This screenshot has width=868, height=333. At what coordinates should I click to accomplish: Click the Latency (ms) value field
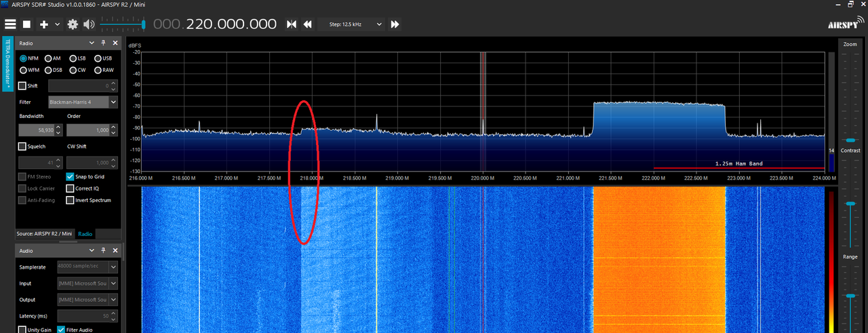(x=87, y=316)
